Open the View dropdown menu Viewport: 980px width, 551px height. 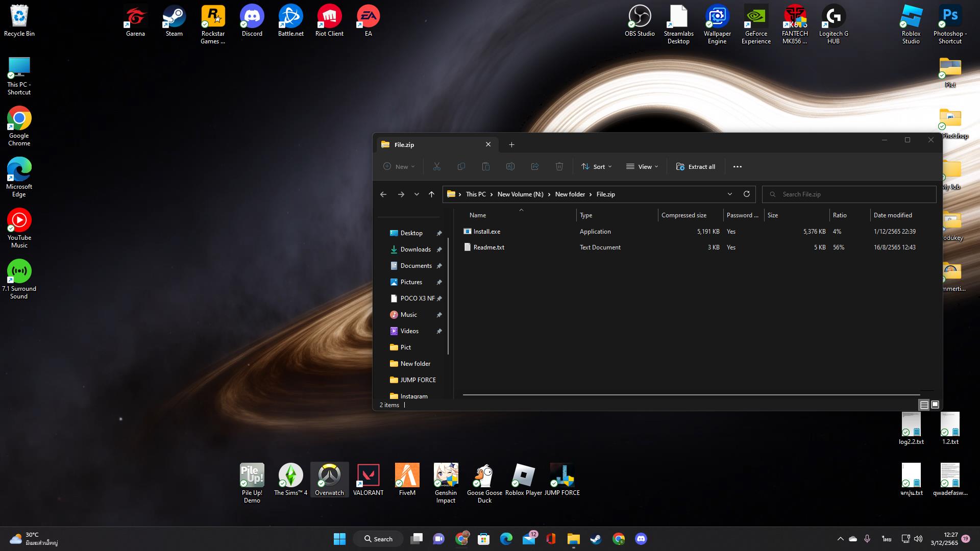(x=642, y=167)
